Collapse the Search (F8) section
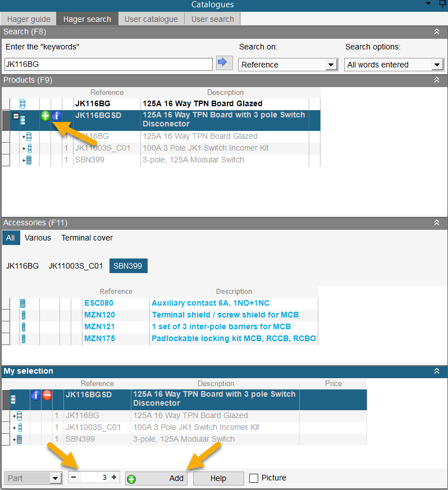 (437, 31)
